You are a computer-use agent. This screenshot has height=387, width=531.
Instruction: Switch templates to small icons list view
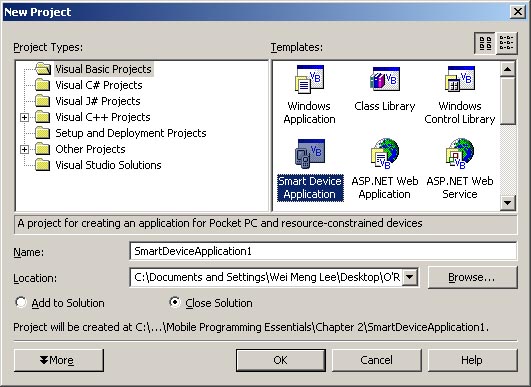[x=507, y=43]
